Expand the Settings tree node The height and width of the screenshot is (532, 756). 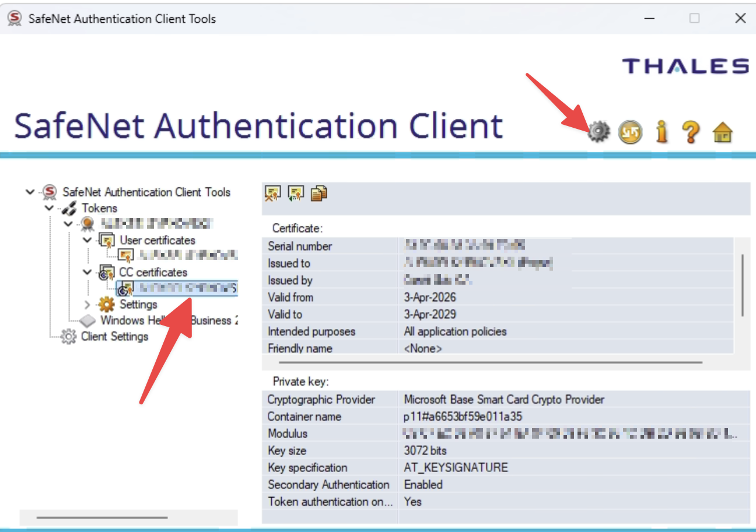pos(87,304)
